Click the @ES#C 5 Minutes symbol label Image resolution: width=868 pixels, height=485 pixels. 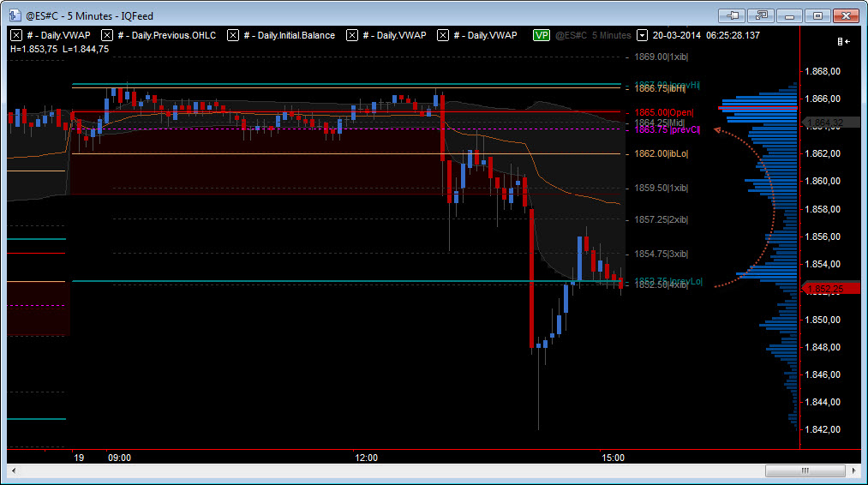click(593, 35)
